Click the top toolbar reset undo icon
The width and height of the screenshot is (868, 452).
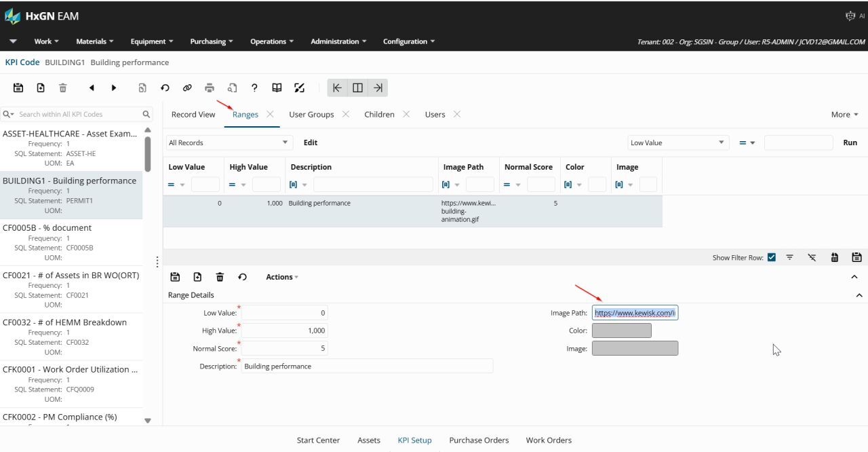(165, 88)
